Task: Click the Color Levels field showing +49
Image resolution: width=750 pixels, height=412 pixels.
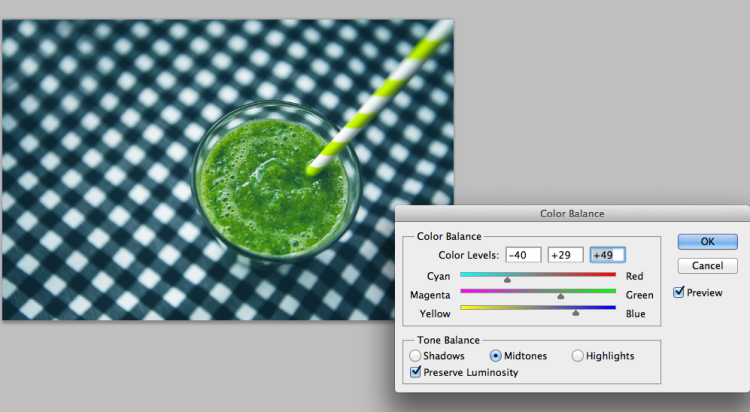Action: pos(607,255)
